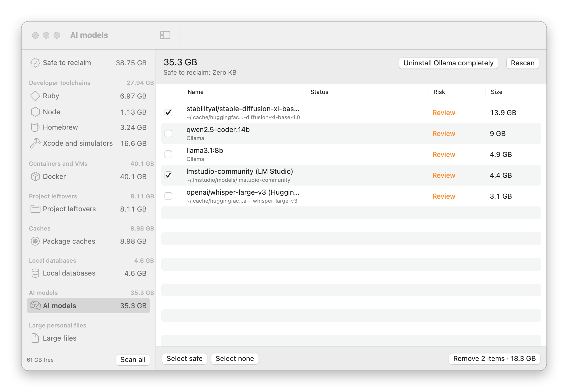Sort by the Name column header
The height and width of the screenshot is (392, 568).
pyautogui.click(x=243, y=92)
